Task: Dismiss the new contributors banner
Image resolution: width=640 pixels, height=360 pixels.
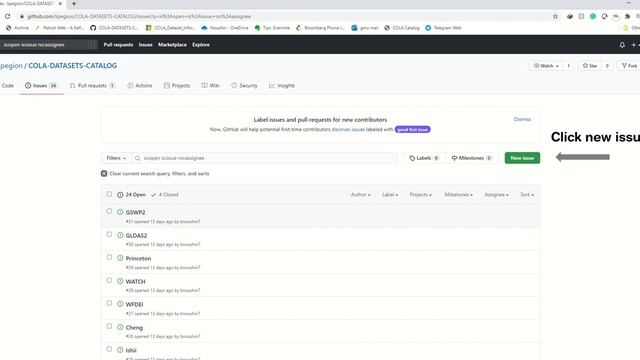Action: [x=522, y=119]
